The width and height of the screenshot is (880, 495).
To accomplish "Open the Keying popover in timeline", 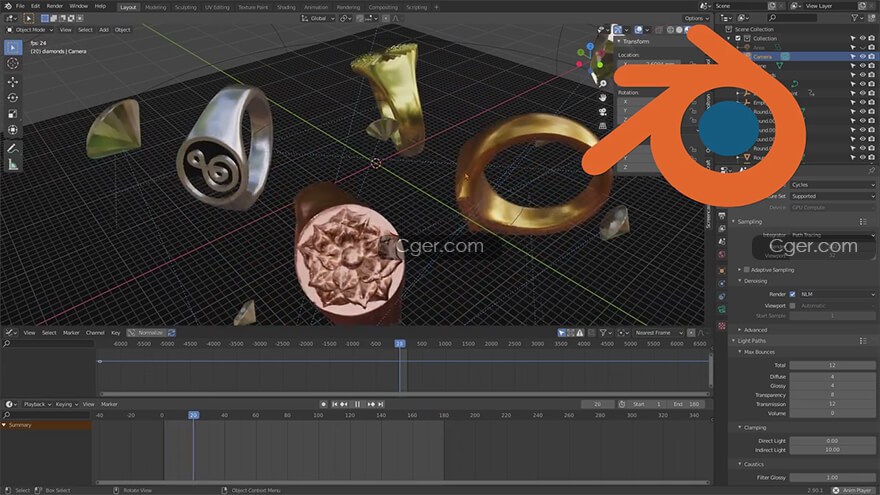I will pyautogui.click(x=66, y=404).
